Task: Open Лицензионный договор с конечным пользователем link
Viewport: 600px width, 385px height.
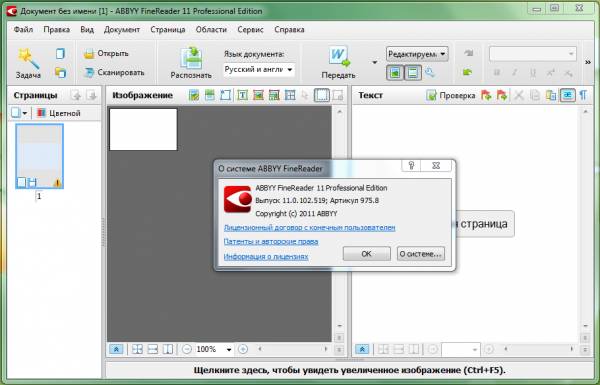Action: pos(309,227)
